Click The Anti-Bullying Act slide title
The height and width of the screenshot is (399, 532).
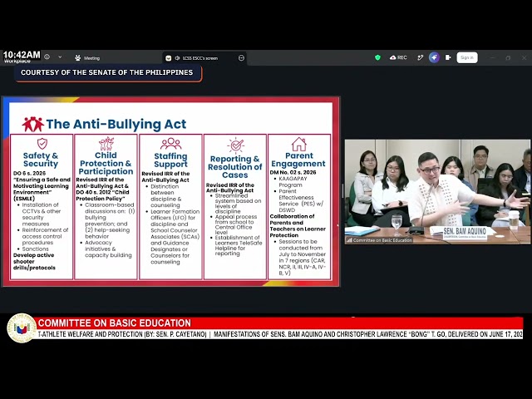(116, 124)
